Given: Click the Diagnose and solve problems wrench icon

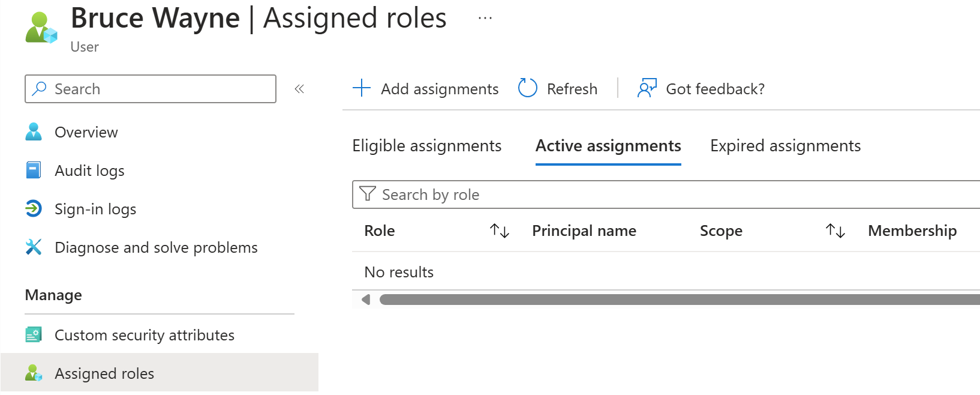Looking at the screenshot, I should [34, 247].
